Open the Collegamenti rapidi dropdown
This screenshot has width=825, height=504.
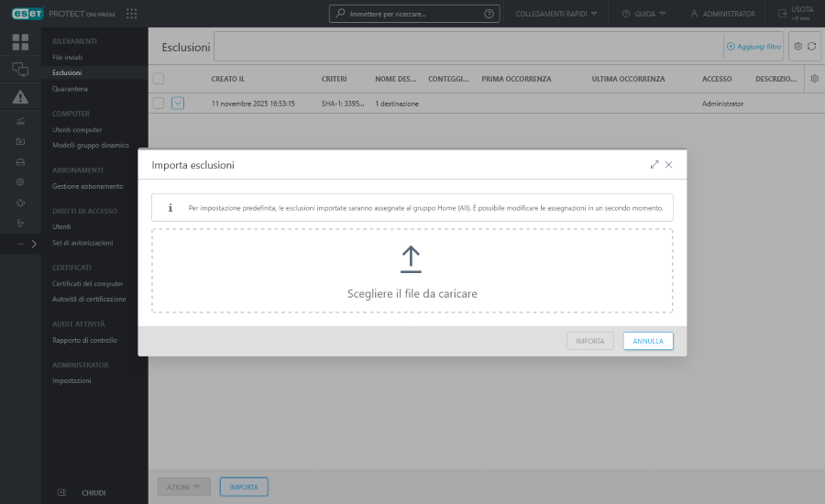[x=556, y=14]
